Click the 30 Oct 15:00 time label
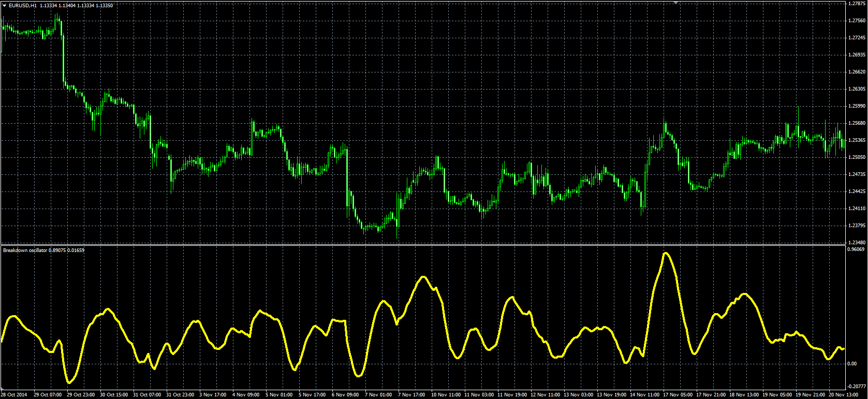This screenshot has height=399, width=868. coord(114,395)
